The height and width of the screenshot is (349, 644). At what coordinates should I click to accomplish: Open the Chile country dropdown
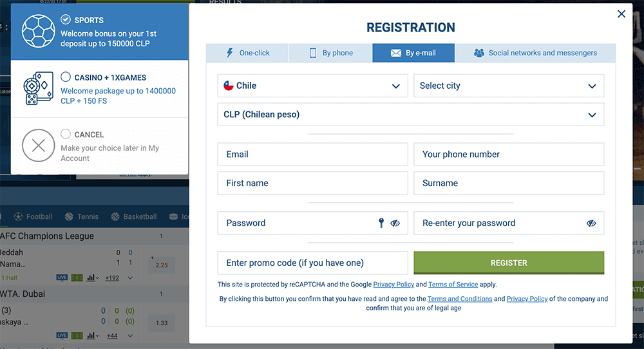[312, 86]
